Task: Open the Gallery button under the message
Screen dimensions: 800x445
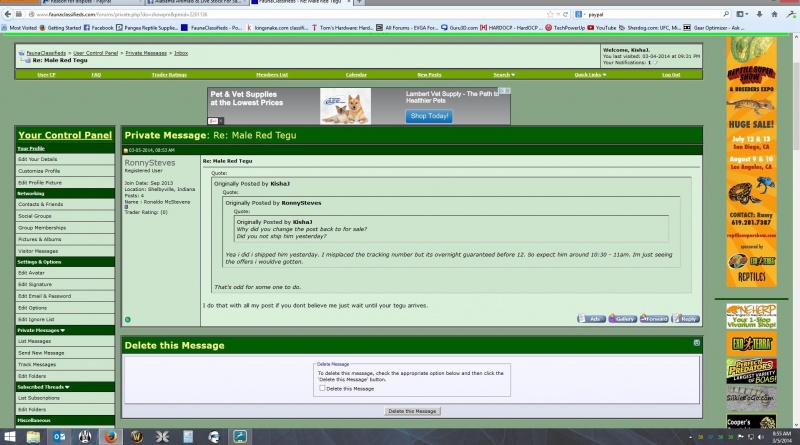Action: (x=622, y=318)
